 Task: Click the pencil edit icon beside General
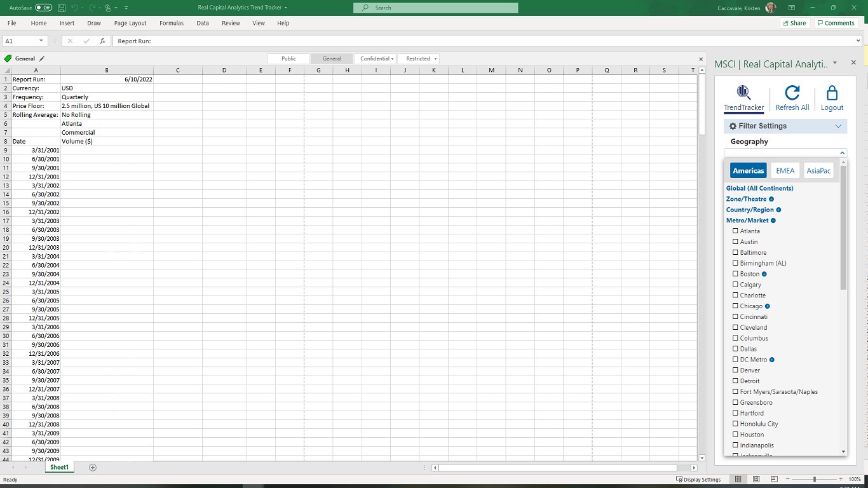tap(42, 58)
